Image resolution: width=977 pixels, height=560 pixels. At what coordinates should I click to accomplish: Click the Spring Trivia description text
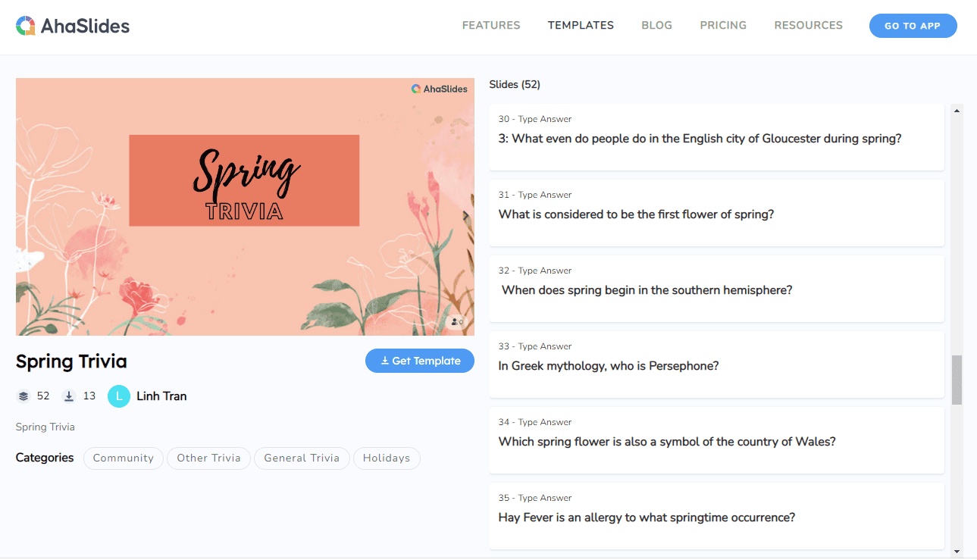point(45,427)
